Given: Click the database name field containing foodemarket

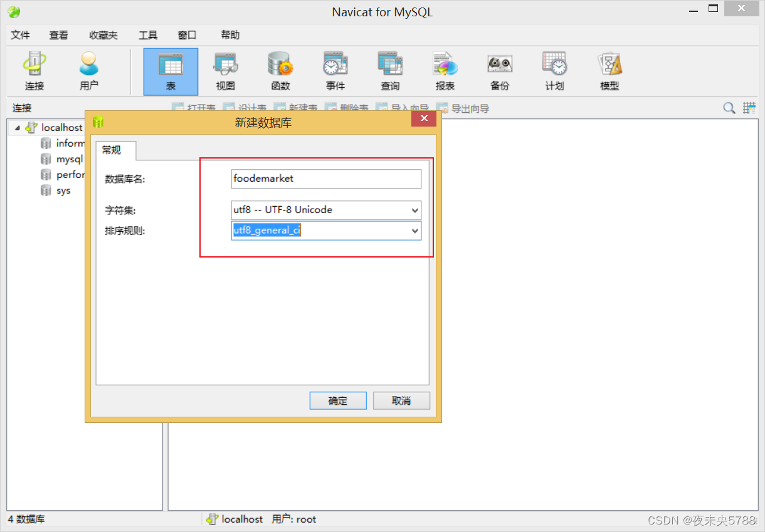Looking at the screenshot, I should [326, 179].
